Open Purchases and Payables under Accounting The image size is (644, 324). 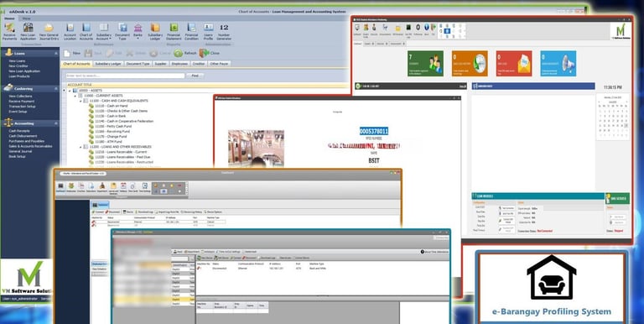[26, 141]
